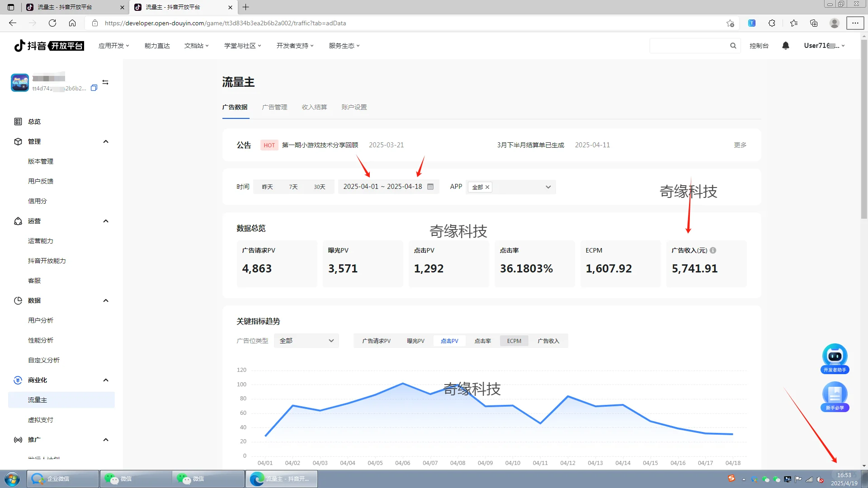Copy the app ID using the copy icon

click(x=94, y=88)
